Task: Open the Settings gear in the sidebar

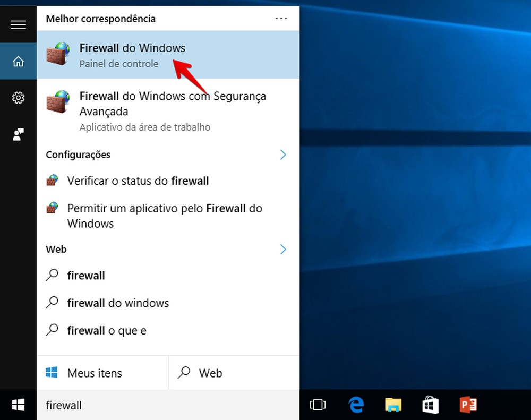Action: coord(18,98)
